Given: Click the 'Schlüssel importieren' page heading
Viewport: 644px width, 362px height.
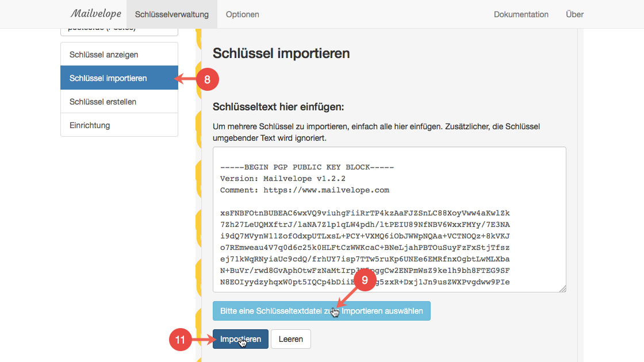Looking at the screenshot, I should [x=281, y=53].
